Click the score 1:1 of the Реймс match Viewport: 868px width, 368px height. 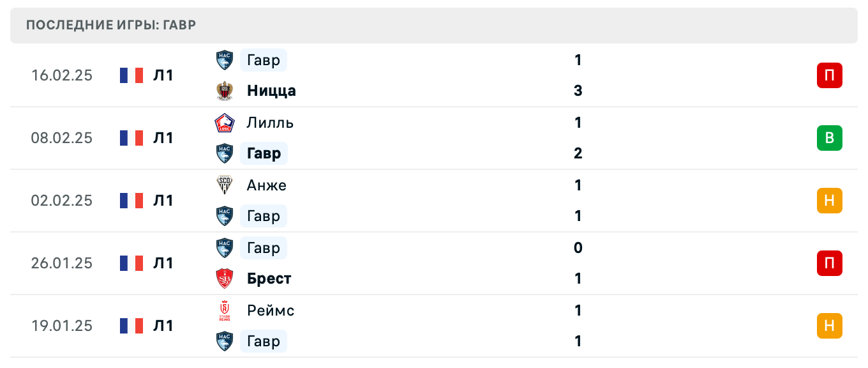point(578,326)
